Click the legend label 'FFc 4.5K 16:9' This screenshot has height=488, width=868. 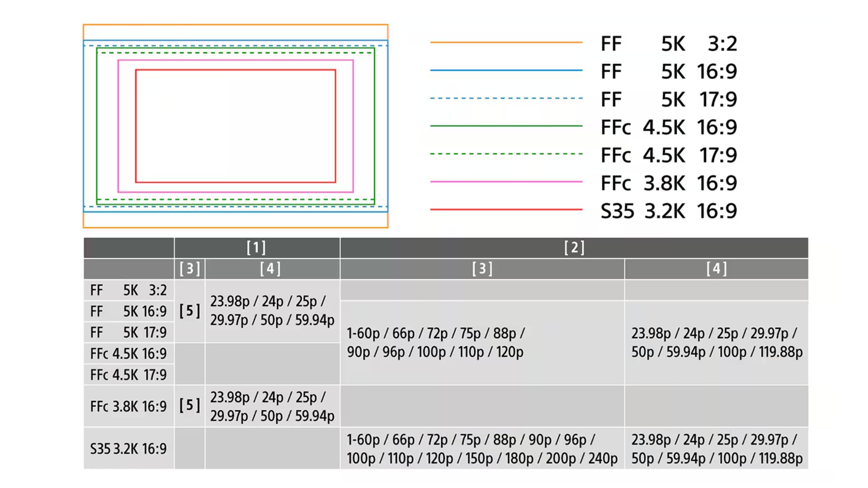(669, 127)
